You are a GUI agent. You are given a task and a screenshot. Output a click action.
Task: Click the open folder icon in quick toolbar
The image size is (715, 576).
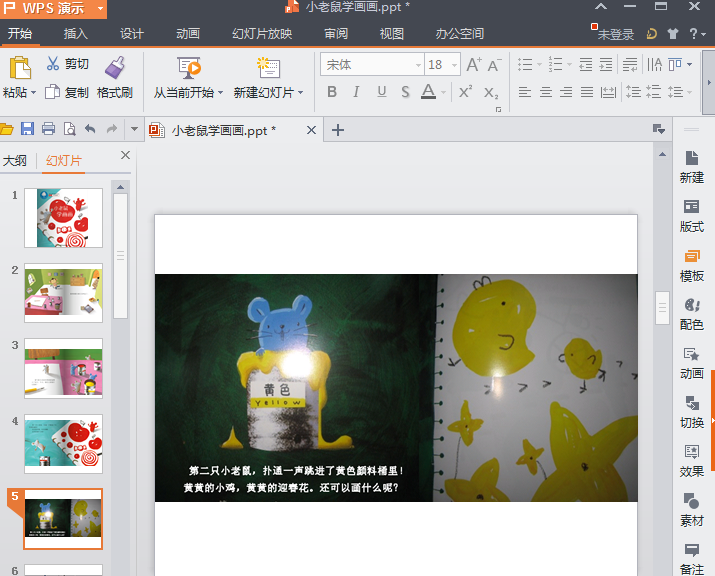pyautogui.click(x=6, y=130)
